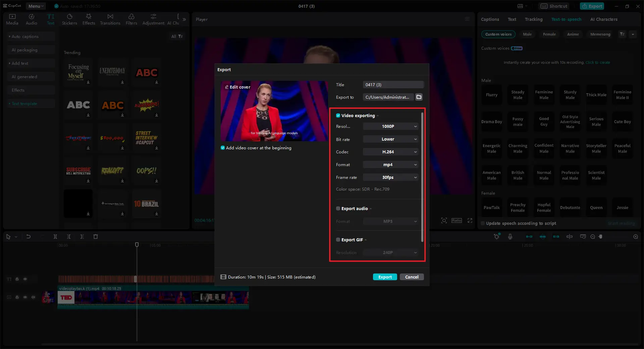Click the Player panel hamburger menu icon
The image size is (644, 349).
tap(467, 19)
